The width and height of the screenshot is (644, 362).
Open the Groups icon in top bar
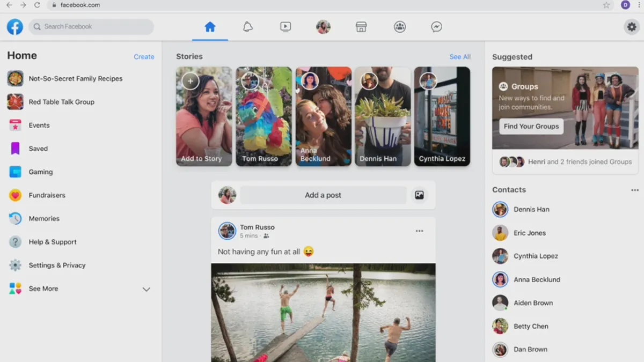coord(400,27)
